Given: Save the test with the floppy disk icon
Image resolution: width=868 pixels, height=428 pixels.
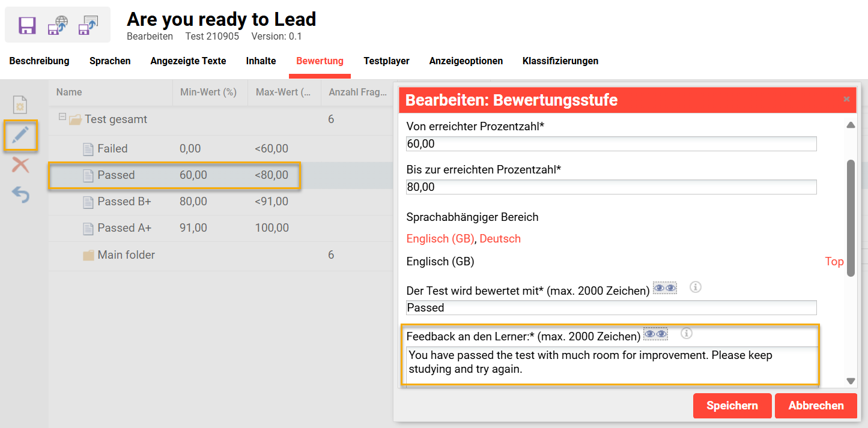Looking at the screenshot, I should (27, 25).
